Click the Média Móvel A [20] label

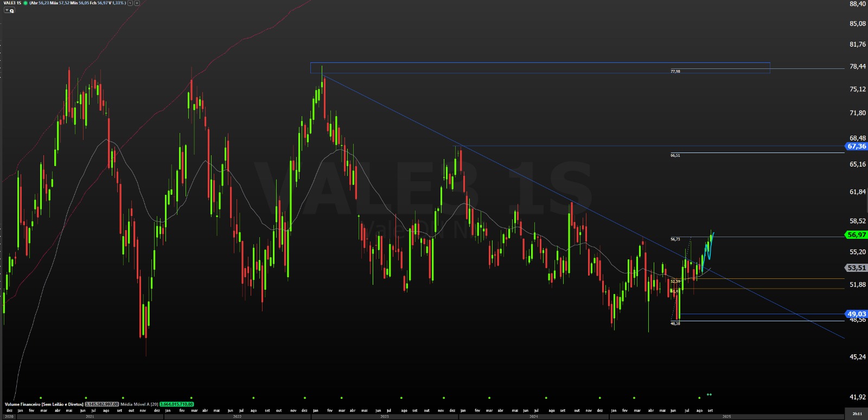139,404
